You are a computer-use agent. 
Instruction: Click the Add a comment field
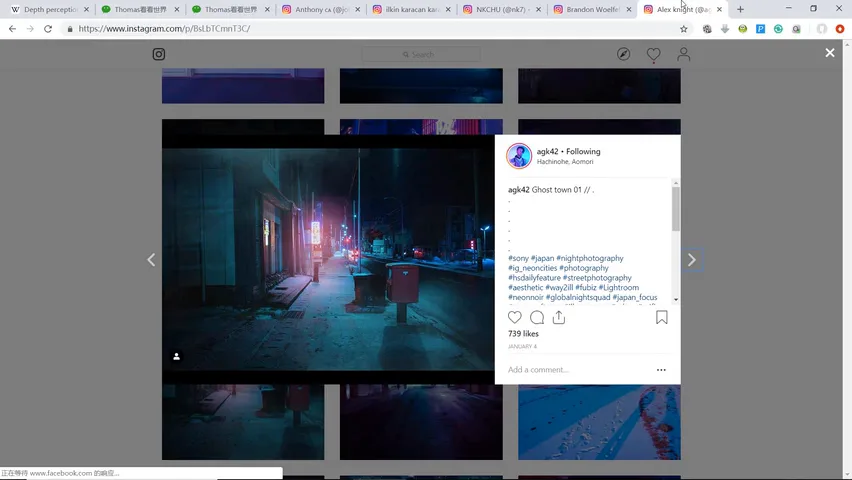(579, 370)
